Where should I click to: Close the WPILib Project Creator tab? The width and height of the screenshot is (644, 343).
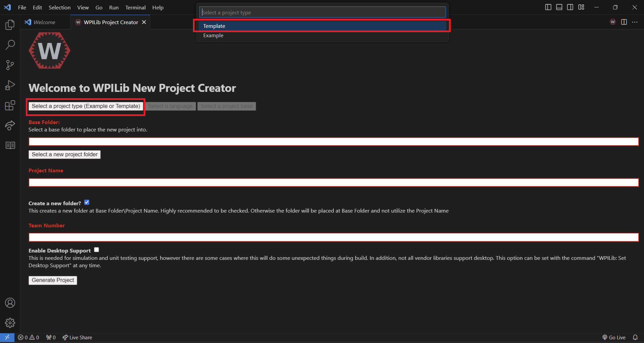144,22
